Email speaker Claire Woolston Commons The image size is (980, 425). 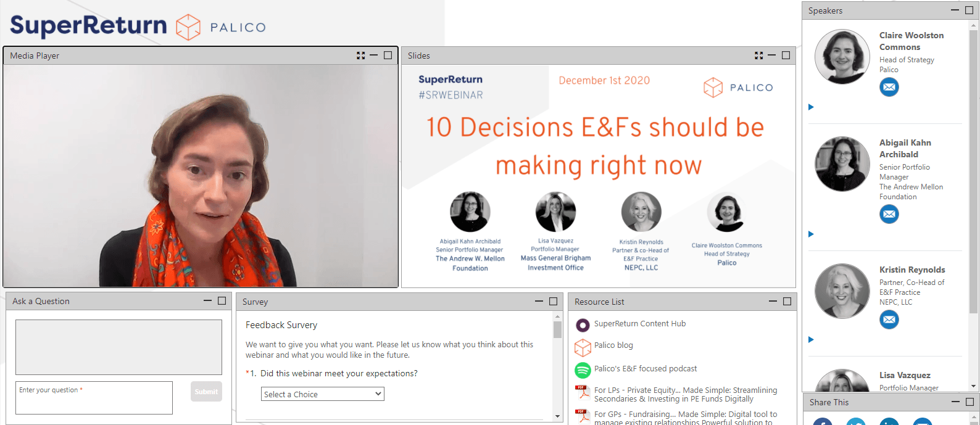pos(889,87)
